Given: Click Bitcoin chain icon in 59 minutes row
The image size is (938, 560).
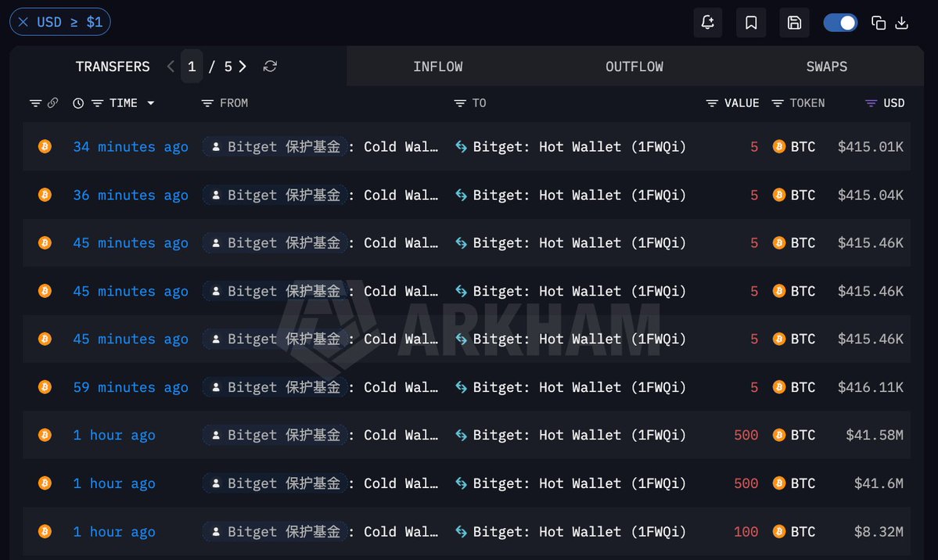Looking at the screenshot, I should 45,387.
